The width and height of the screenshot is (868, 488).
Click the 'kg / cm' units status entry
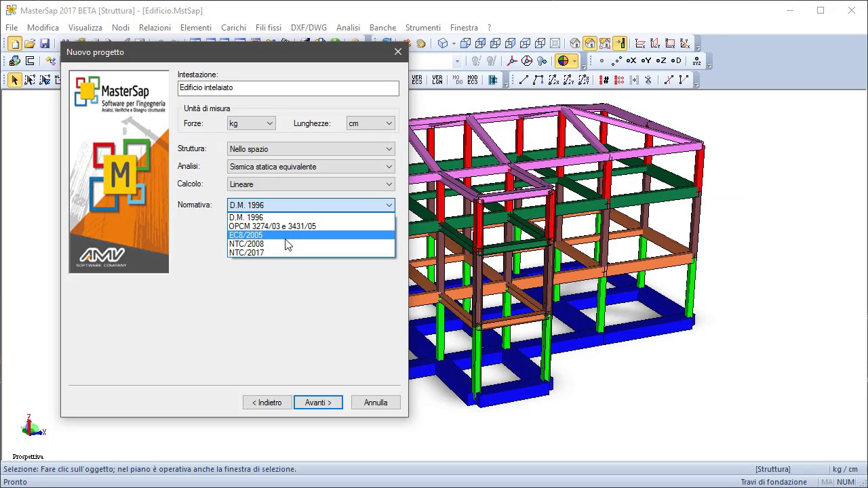[845, 469]
